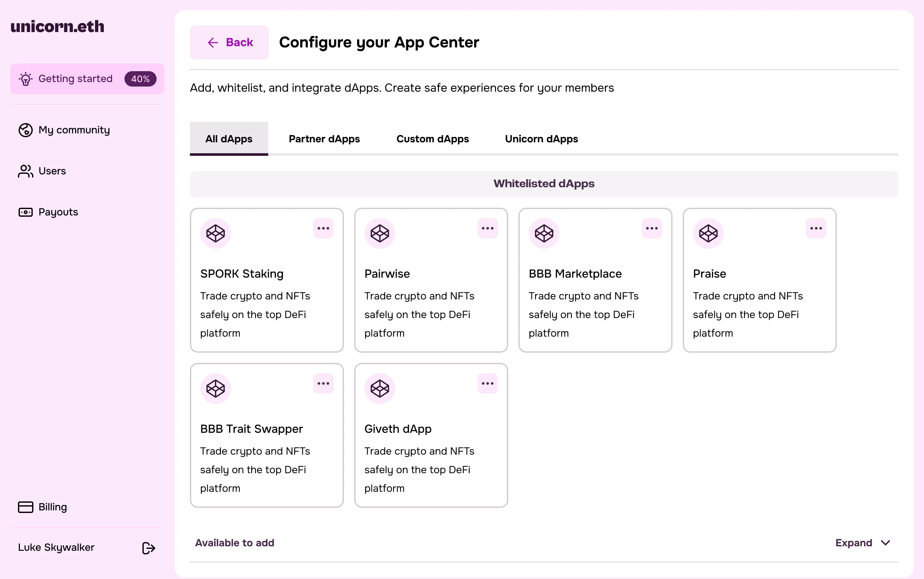
Task: Click the BBB Trait Swapper card title
Action: point(252,429)
